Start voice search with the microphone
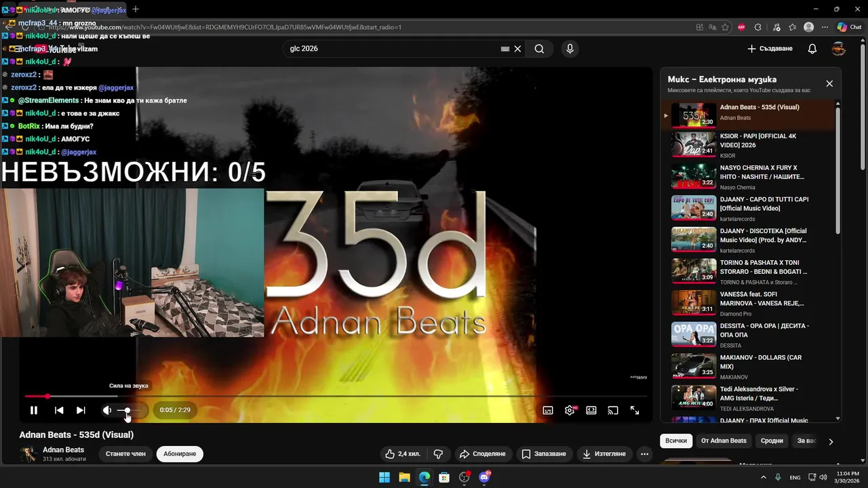Image resolution: width=868 pixels, height=488 pixels. [570, 49]
